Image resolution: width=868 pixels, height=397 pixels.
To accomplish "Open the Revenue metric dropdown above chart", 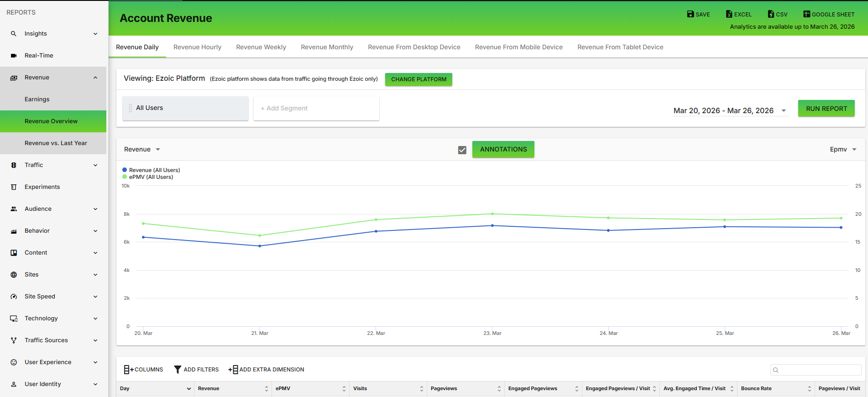I will (142, 150).
